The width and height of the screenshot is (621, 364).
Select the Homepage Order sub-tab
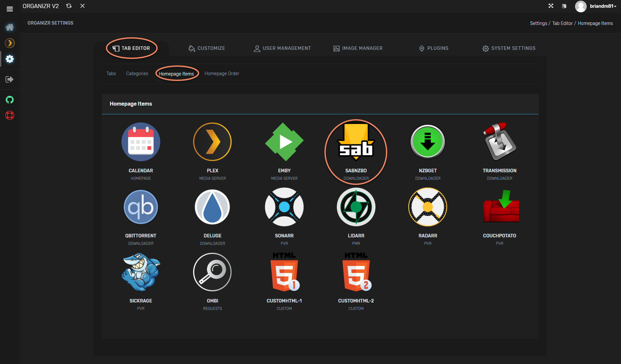pyautogui.click(x=222, y=74)
